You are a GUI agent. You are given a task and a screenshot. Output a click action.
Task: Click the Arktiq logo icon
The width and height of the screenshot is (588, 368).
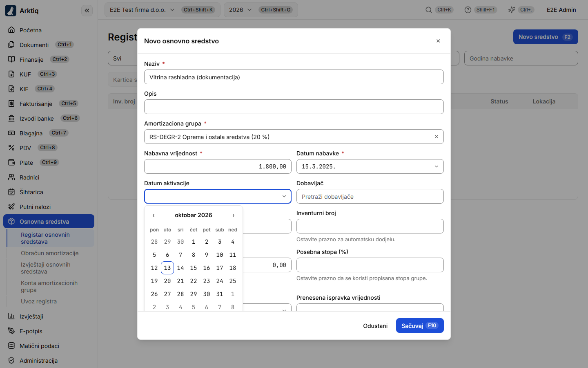pos(11,11)
